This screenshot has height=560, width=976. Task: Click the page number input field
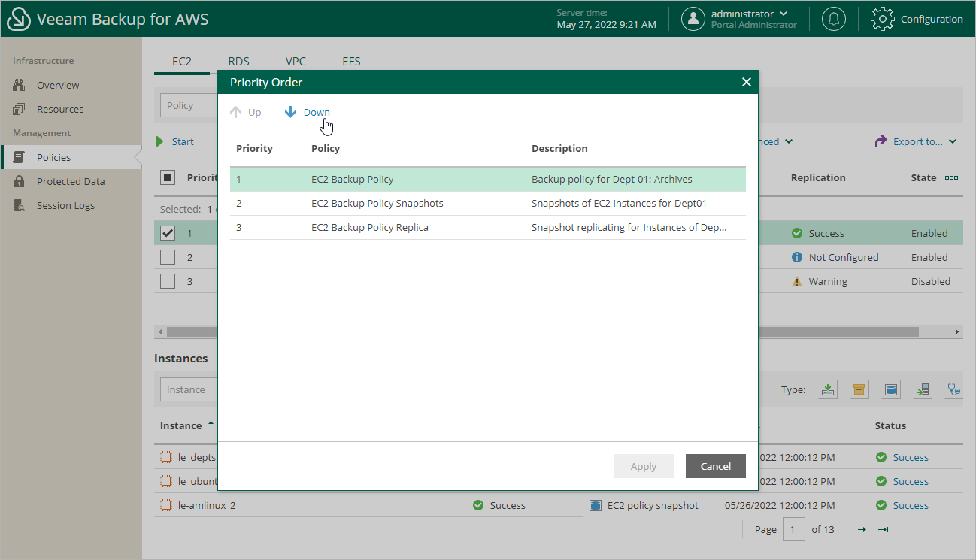coord(794,529)
